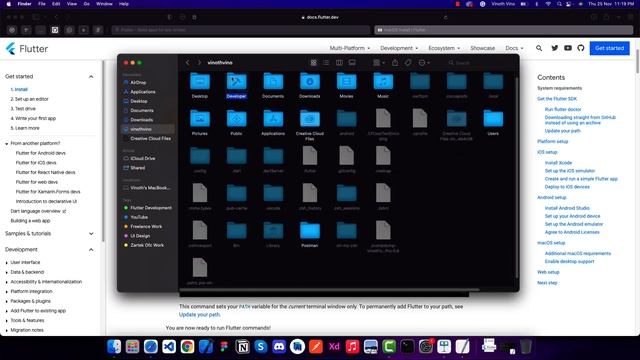Open the Edit menu in menu bar
Screen dimensions: 640x360
click(56, 4)
